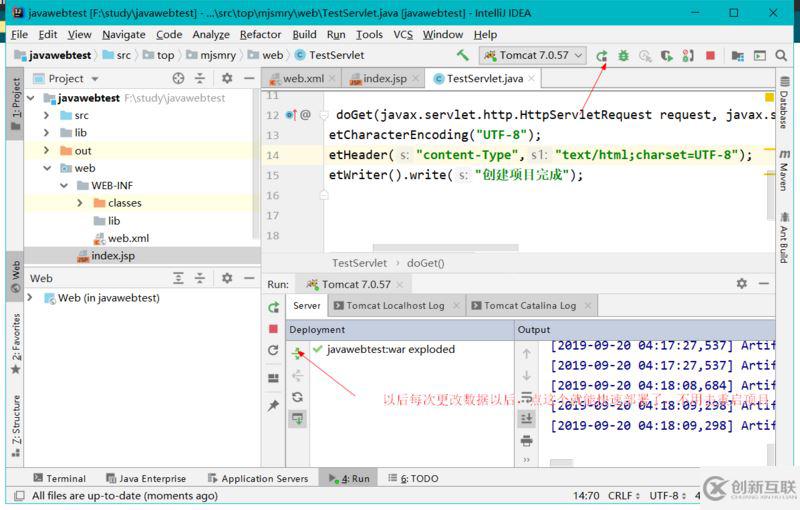The image size is (800, 510).
Task: Click Locate target icon in Project panel
Action: (x=179, y=78)
